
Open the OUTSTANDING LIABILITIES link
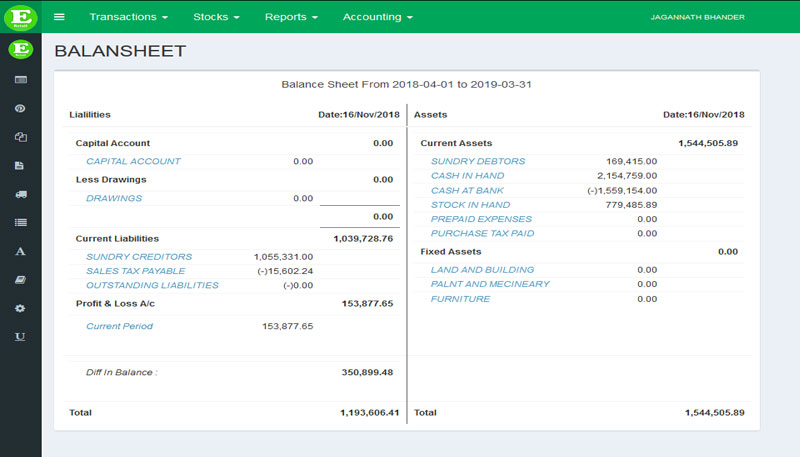(x=152, y=285)
